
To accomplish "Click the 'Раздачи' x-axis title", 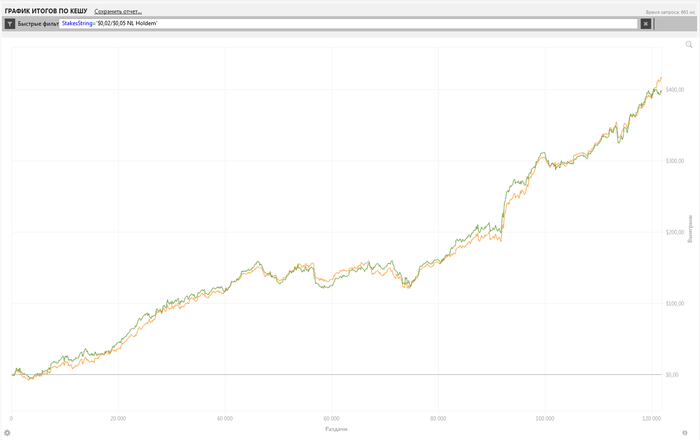I will coord(336,429).
